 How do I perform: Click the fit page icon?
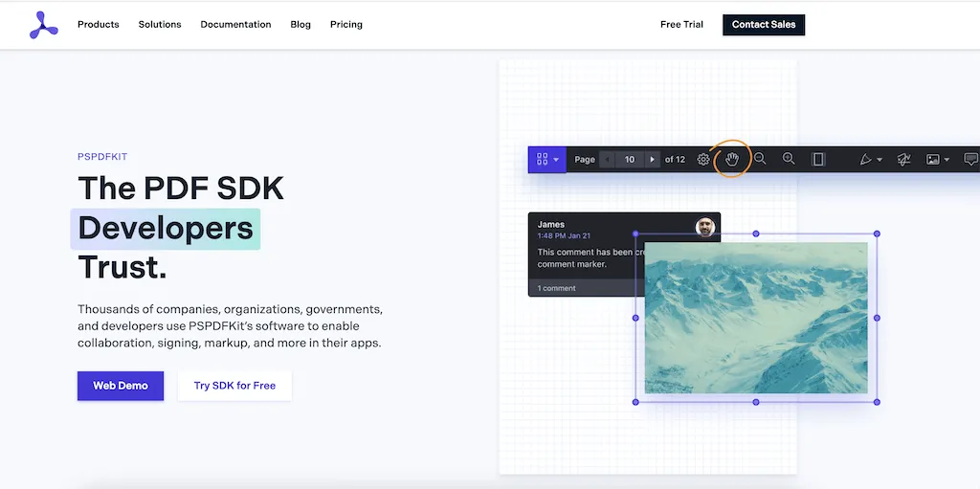pyautogui.click(x=818, y=160)
